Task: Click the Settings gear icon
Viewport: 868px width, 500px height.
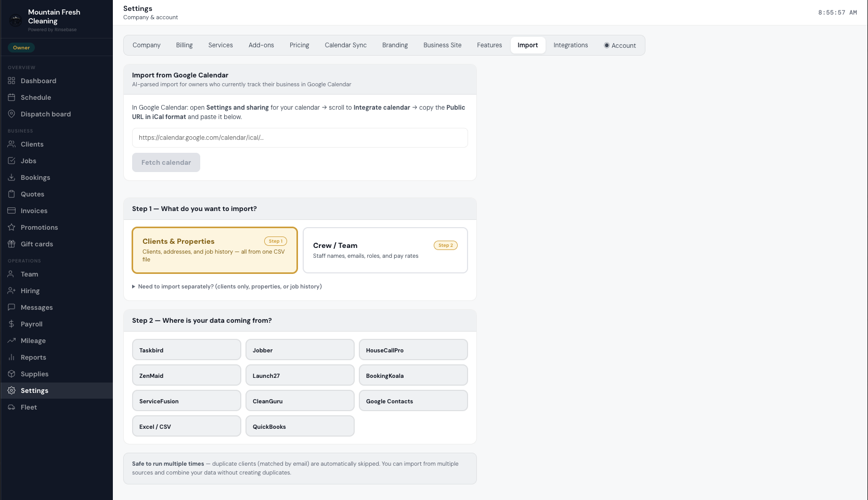Action: [x=11, y=390]
